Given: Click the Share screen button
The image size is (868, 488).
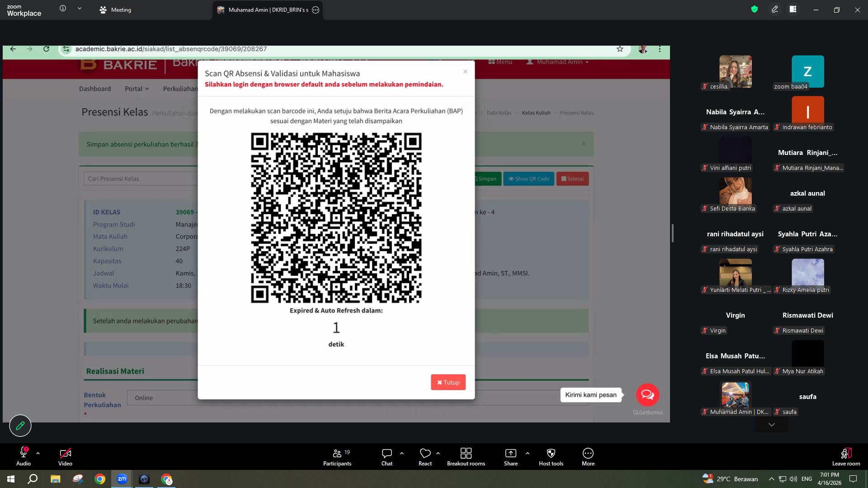Looking at the screenshot, I should coord(511,456).
